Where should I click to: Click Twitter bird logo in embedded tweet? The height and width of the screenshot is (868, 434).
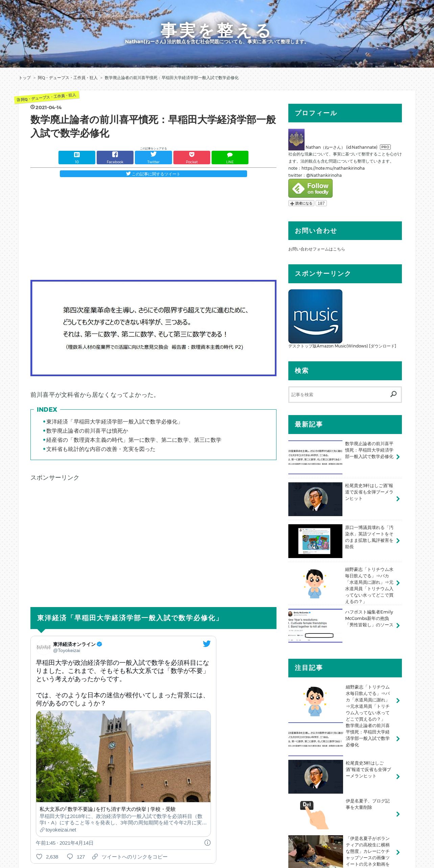pos(207,644)
